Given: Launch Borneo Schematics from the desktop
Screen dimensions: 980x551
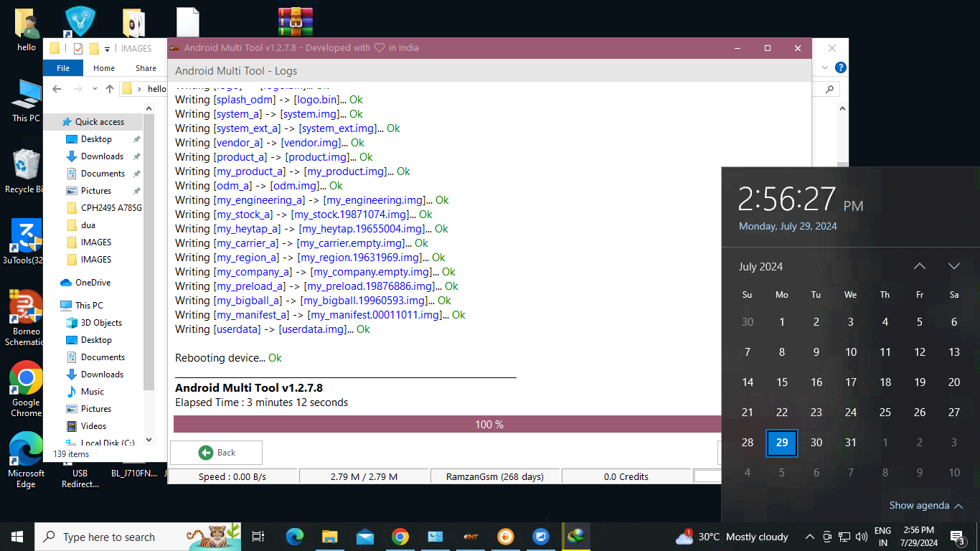Looking at the screenshot, I should click(26, 317).
